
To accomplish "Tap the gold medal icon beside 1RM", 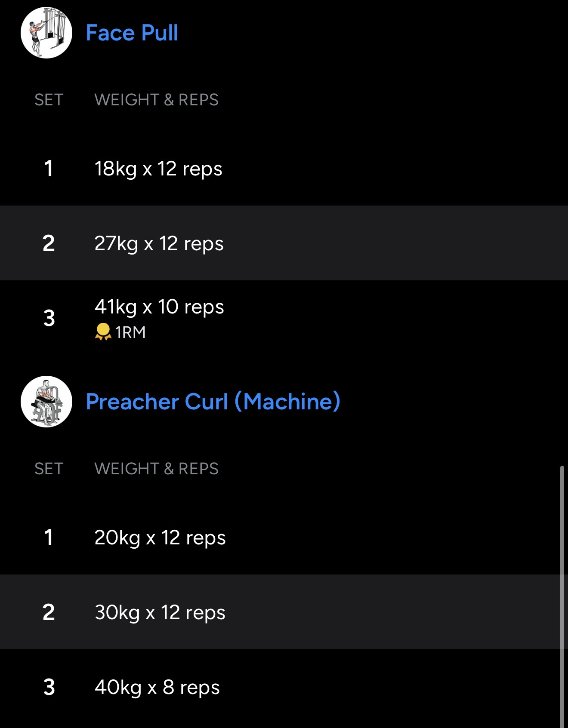I will [x=103, y=332].
